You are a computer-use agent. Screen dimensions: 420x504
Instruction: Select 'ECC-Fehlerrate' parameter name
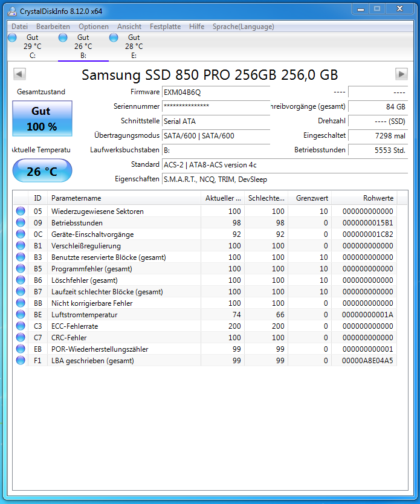[x=74, y=326]
